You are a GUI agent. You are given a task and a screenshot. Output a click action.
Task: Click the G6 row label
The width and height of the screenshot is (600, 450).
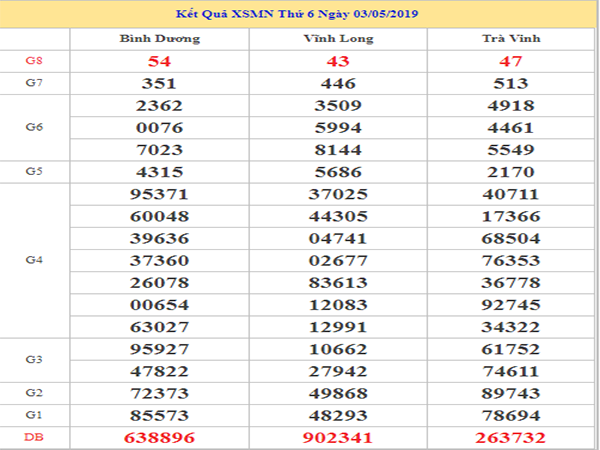[x=34, y=127]
